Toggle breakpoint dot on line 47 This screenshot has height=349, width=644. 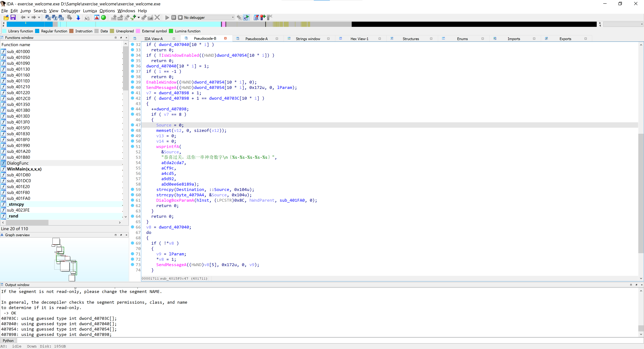132,125
